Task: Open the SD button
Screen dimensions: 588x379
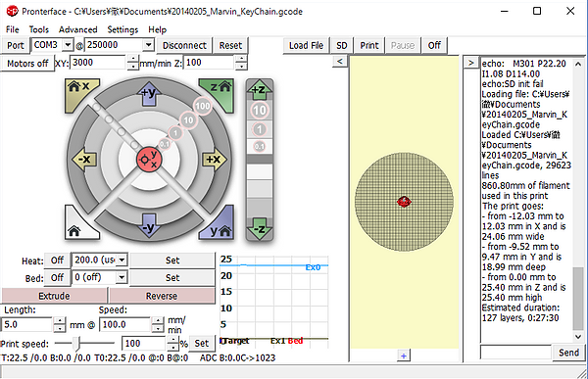Action: (342, 45)
